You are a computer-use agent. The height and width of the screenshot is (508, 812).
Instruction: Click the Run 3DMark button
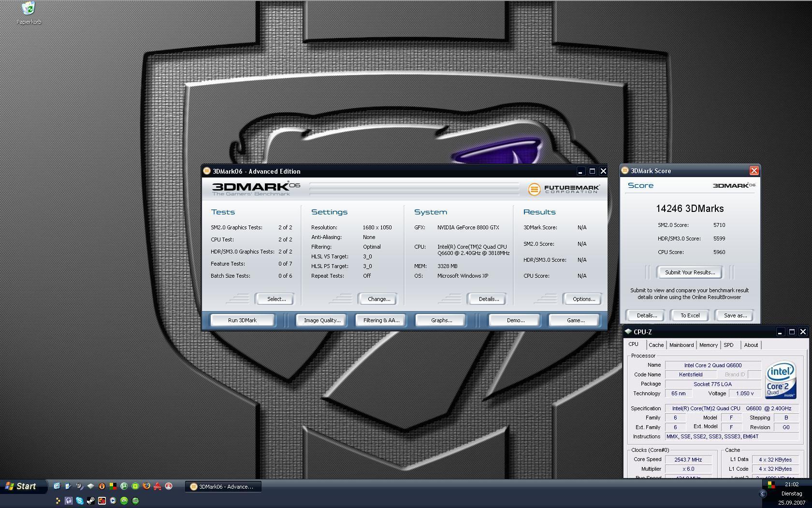click(x=242, y=320)
